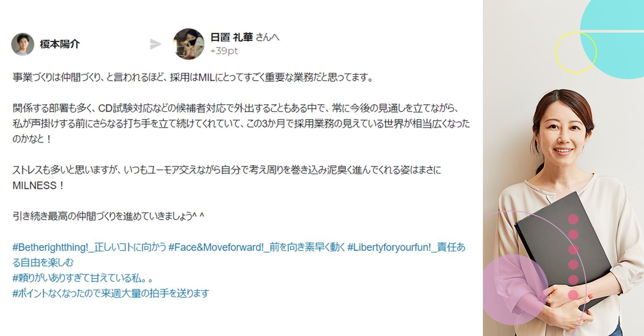
Task: Click recipient avatar of 日置 礼華
Action: pos(189,44)
